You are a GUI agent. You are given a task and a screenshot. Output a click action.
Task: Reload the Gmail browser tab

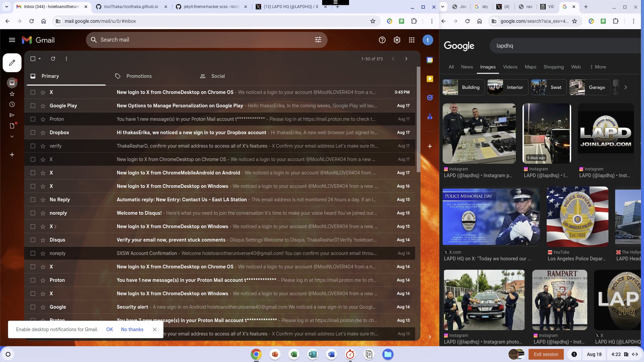pos(32,21)
